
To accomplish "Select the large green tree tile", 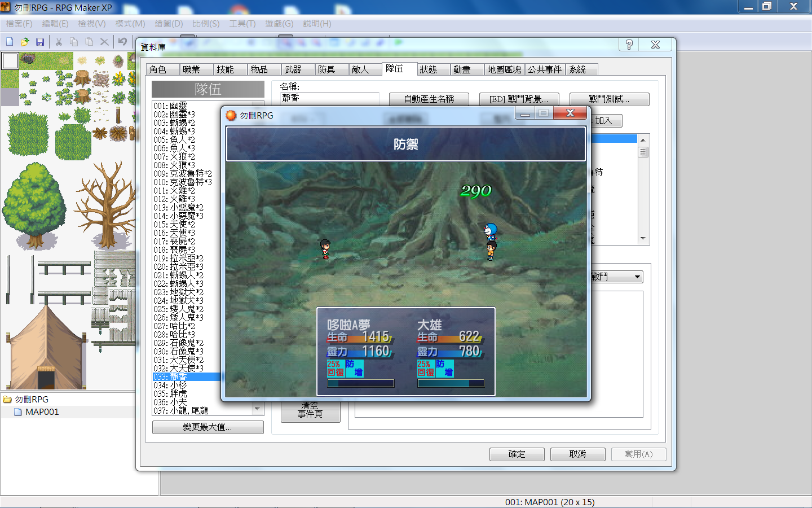I will [x=36, y=206].
